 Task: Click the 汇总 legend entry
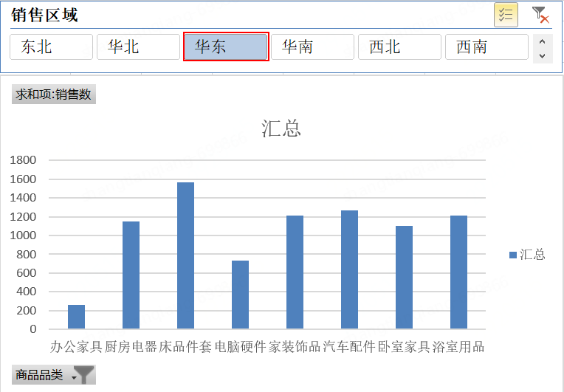pyautogui.click(x=527, y=255)
